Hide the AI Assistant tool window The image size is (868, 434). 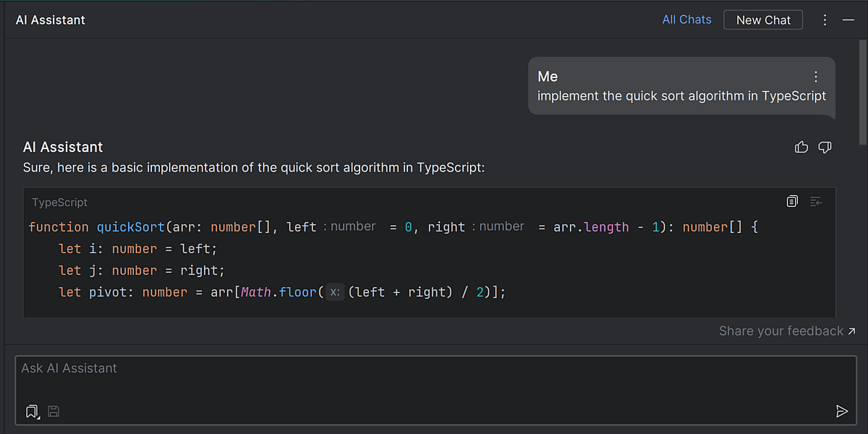[848, 20]
